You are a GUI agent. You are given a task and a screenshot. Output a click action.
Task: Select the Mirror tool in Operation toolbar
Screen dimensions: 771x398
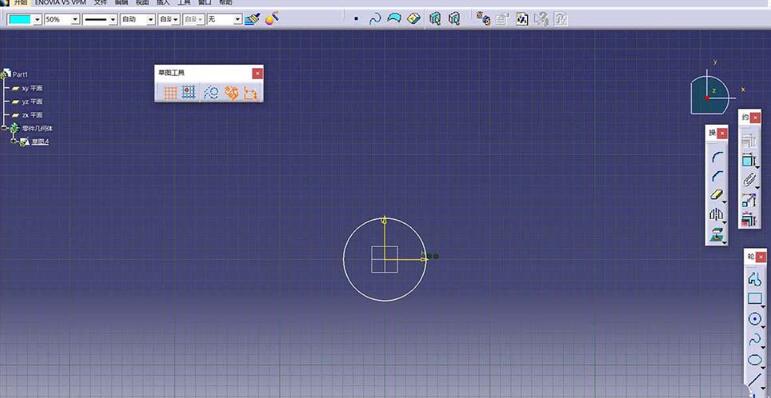coord(716,214)
